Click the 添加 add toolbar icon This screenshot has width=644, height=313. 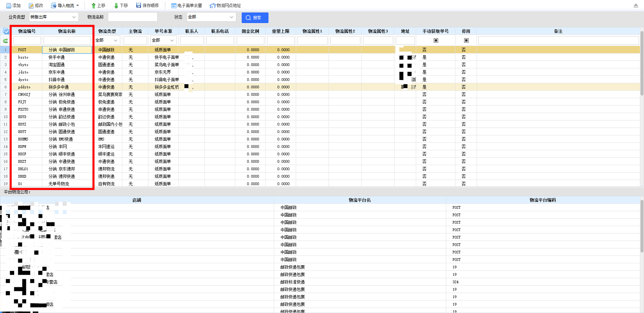[9, 6]
